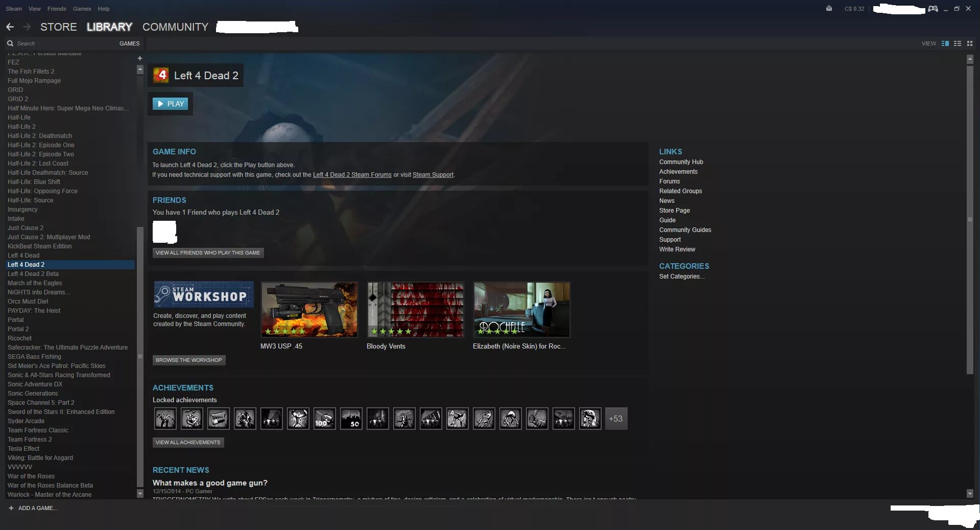Viewport: 980px width, 530px height.
Task: Click the down arrow of the game list scrollbar
Action: pos(140,493)
